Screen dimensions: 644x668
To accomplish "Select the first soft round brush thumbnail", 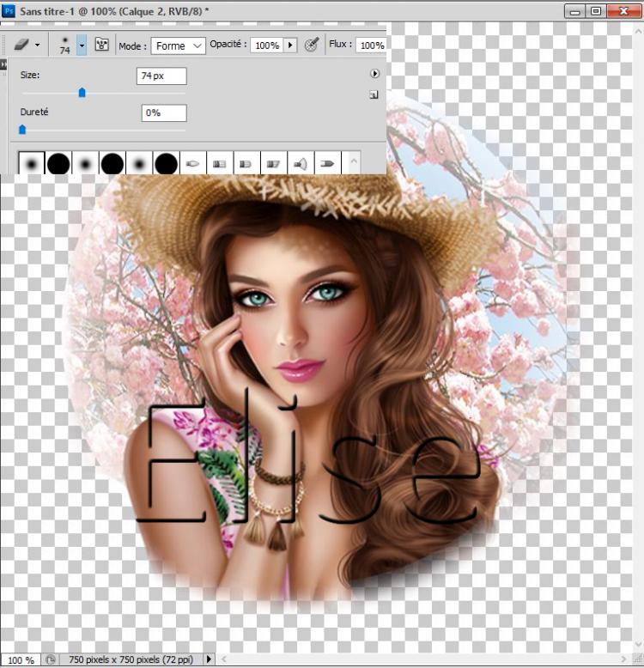I will [x=33, y=162].
